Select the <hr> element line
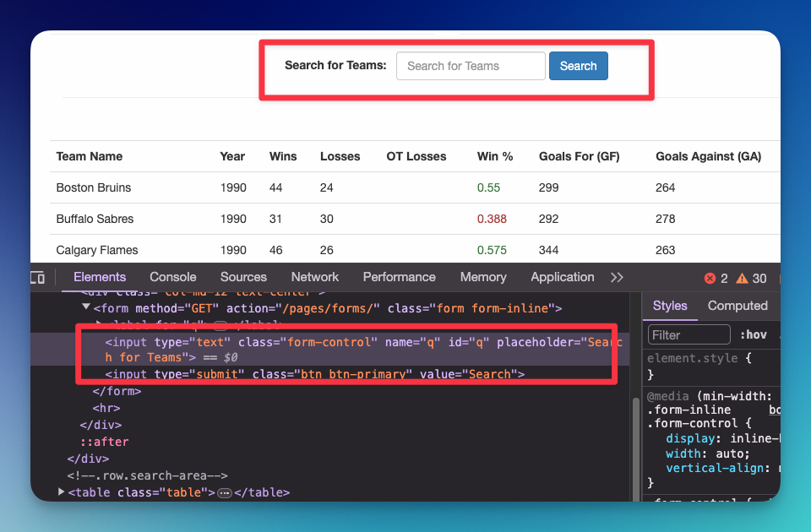Screen dimensions: 811x532 coord(106,408)
